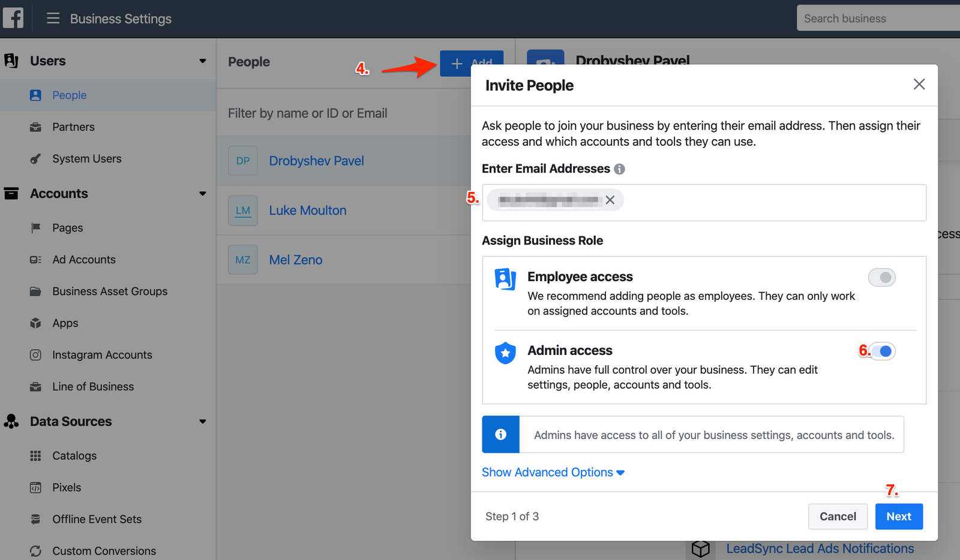Expand Show Advanced Options
The width and height of the screenshot is (960, 560).
coord(553,472)
